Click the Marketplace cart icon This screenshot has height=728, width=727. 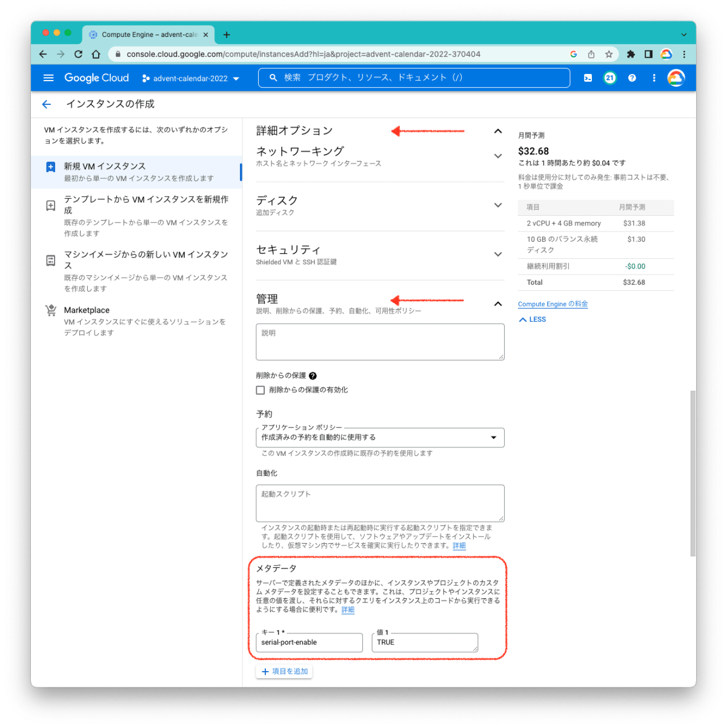click(x=51, y=310)
